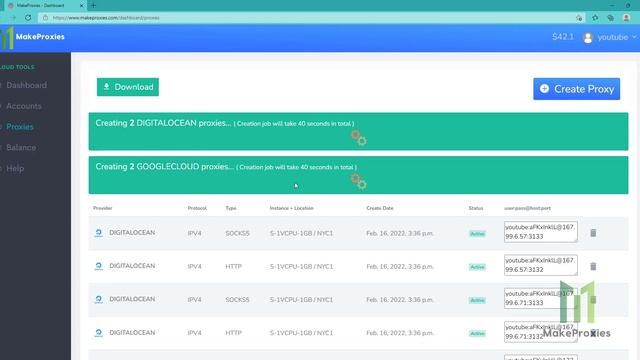Delete the proxy 167.99.6.57:3132 via trash icon
Screen dimensions: 640x360
click(x=593, y=267)
